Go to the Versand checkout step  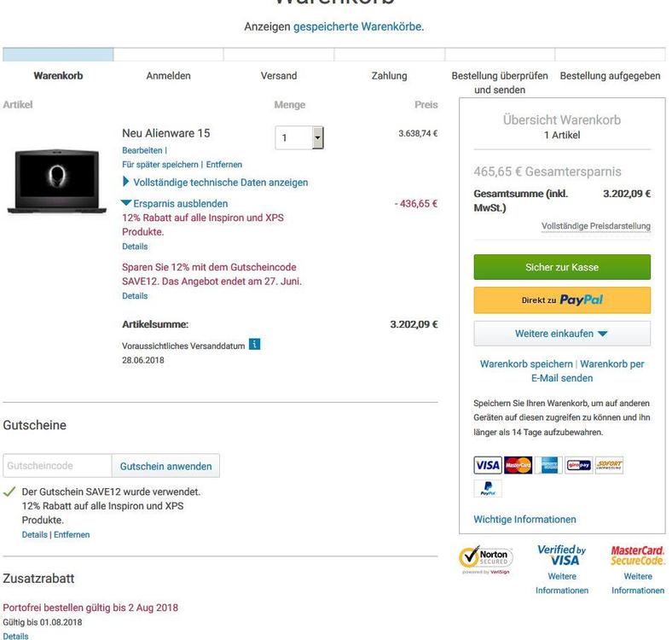tap(279, 76)
